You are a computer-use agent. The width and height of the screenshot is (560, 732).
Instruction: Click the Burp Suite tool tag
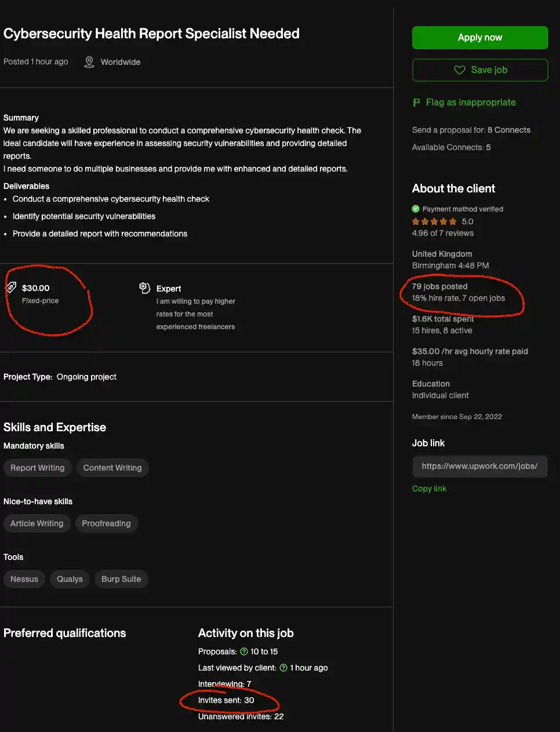121,579
